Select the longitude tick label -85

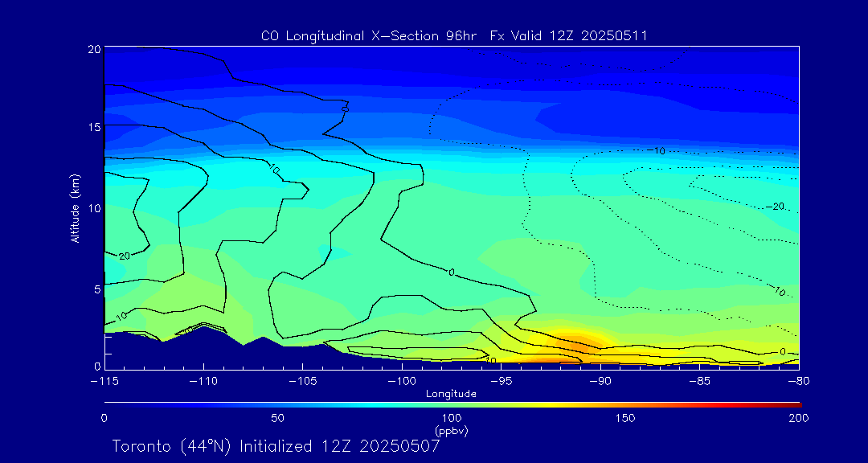699,382
